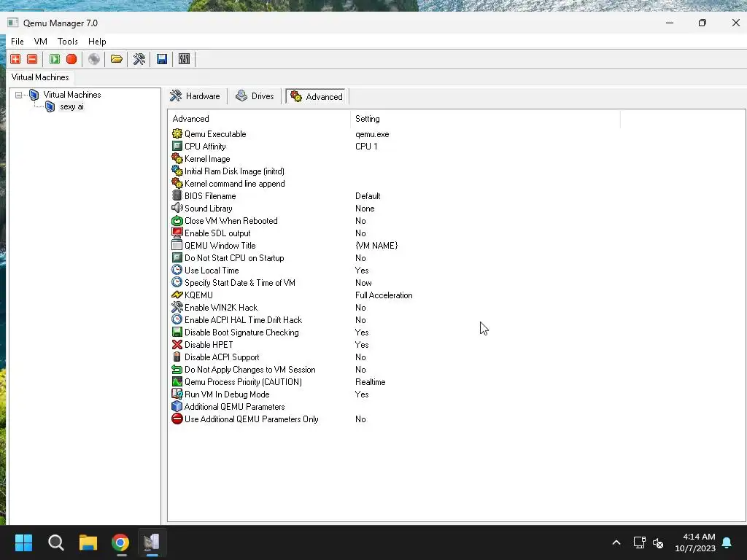
Task: Click the 'Now' start date value
Action: click(363, 283)
